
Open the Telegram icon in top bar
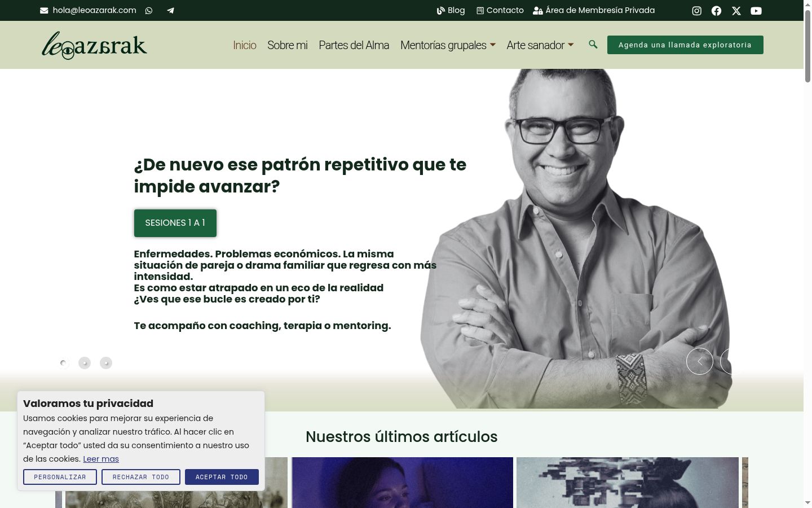click(170, 10)
